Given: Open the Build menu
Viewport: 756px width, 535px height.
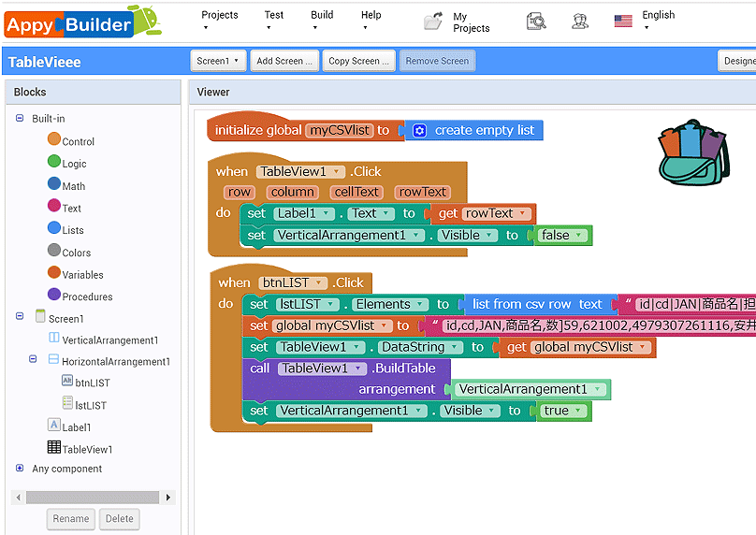Looking at the screenshot, I should 322,21.
